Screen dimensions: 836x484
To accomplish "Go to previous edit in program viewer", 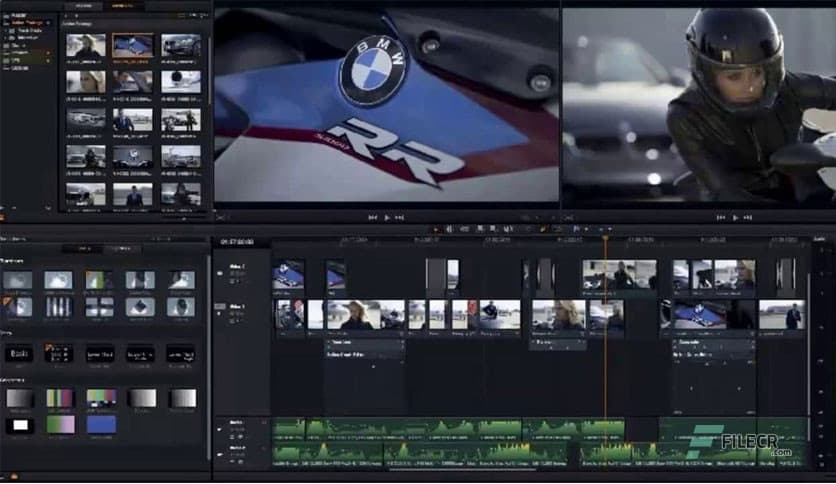I will 721,217.
